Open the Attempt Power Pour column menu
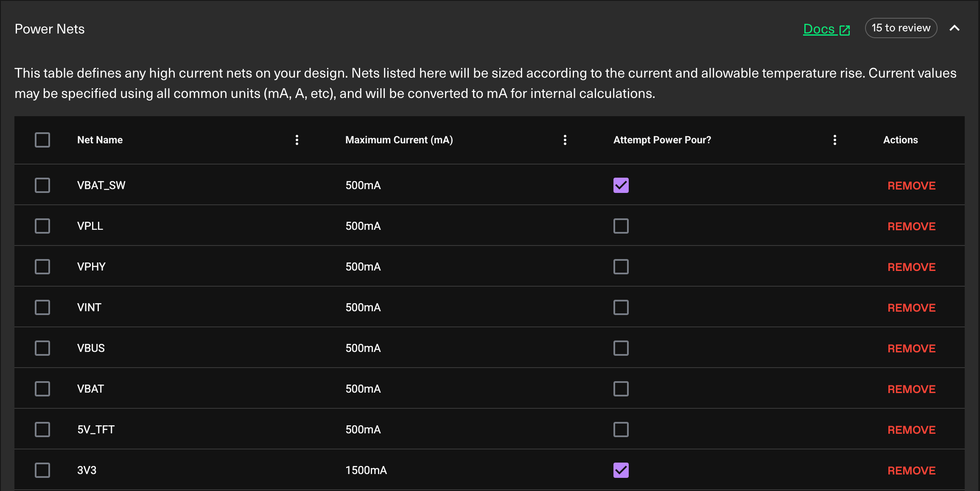This screenshot has height=491, width=980. [x=835, y=140]
